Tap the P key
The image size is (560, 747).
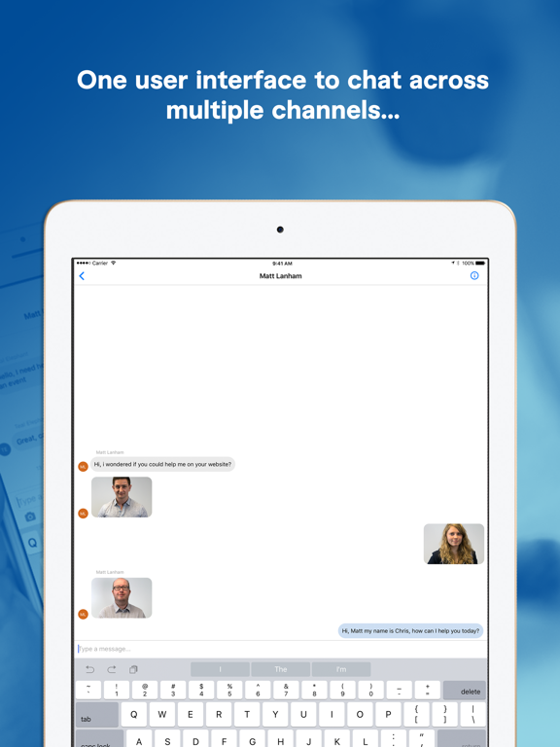tap(388, 715)
